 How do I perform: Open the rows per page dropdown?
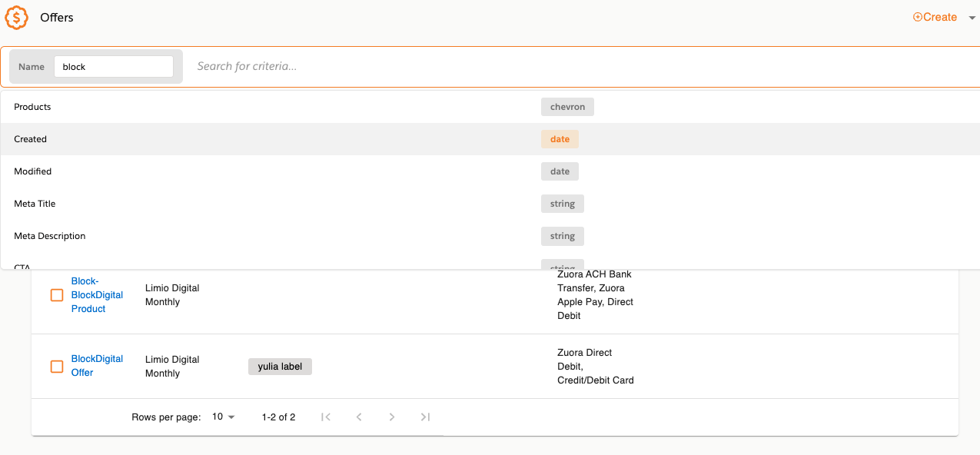pos(224,417)
